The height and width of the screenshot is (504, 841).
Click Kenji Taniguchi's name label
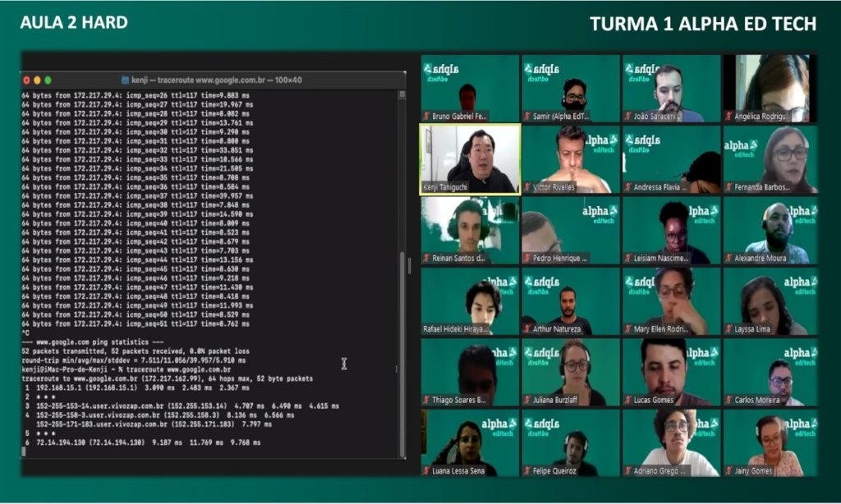(448, 186)
